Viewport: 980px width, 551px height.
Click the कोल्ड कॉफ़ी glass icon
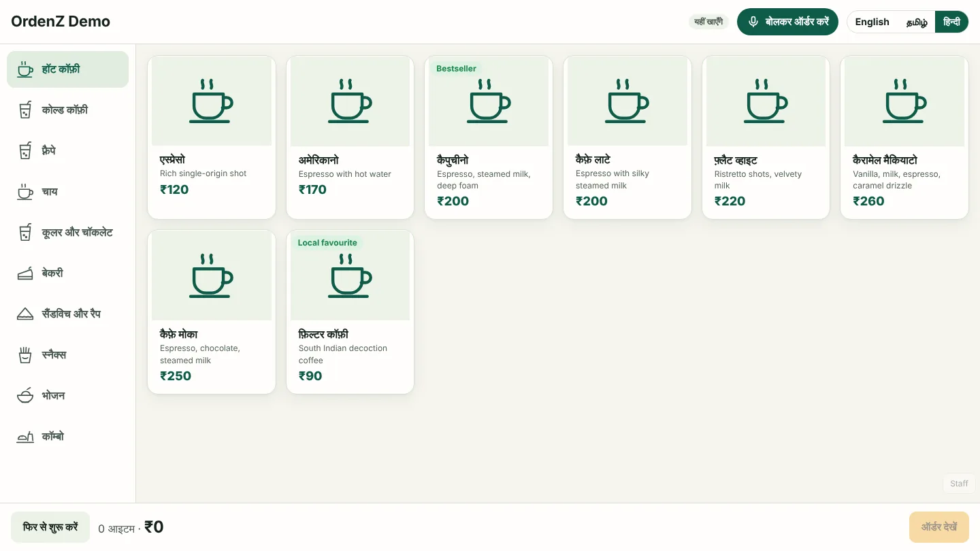point(25,110)
